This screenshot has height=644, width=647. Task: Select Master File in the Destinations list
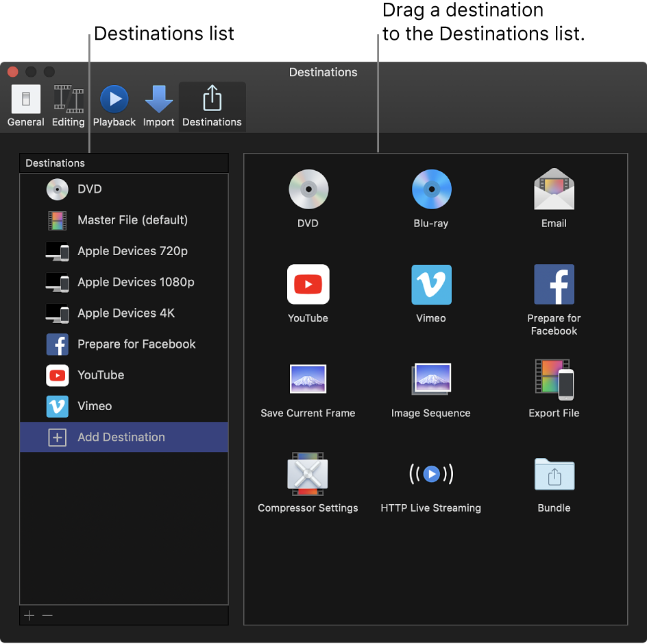(x=130, y=220)
